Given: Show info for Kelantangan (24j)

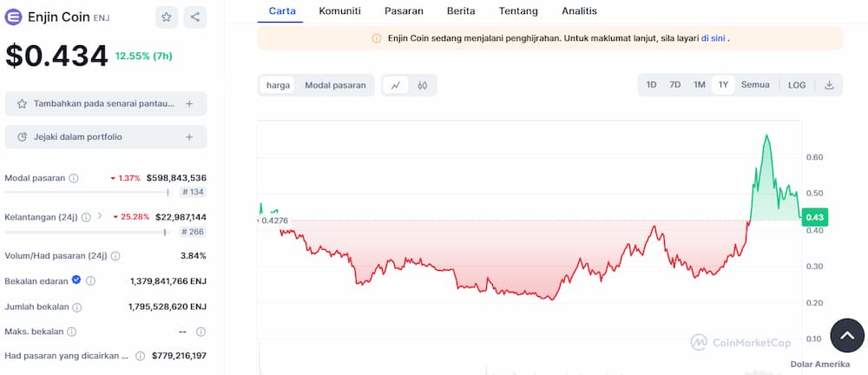Looking at the screenshot, I should pos(86,217).
